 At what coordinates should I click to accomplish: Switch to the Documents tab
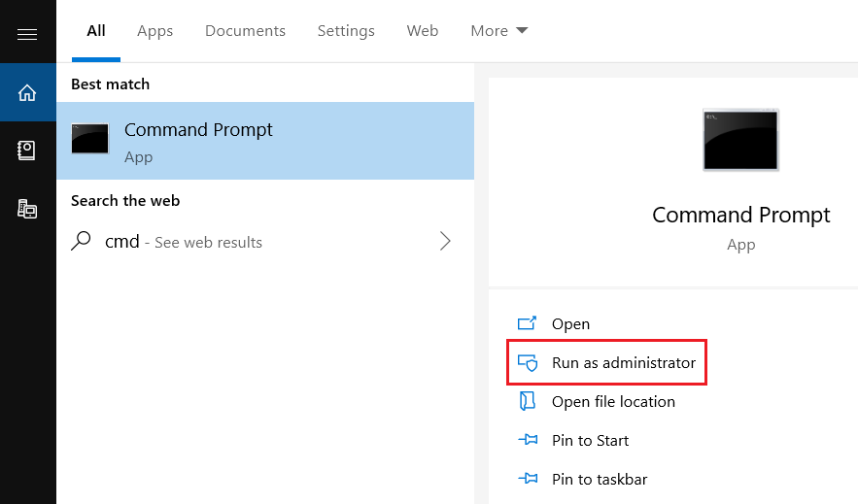click(x=245, y=31)
